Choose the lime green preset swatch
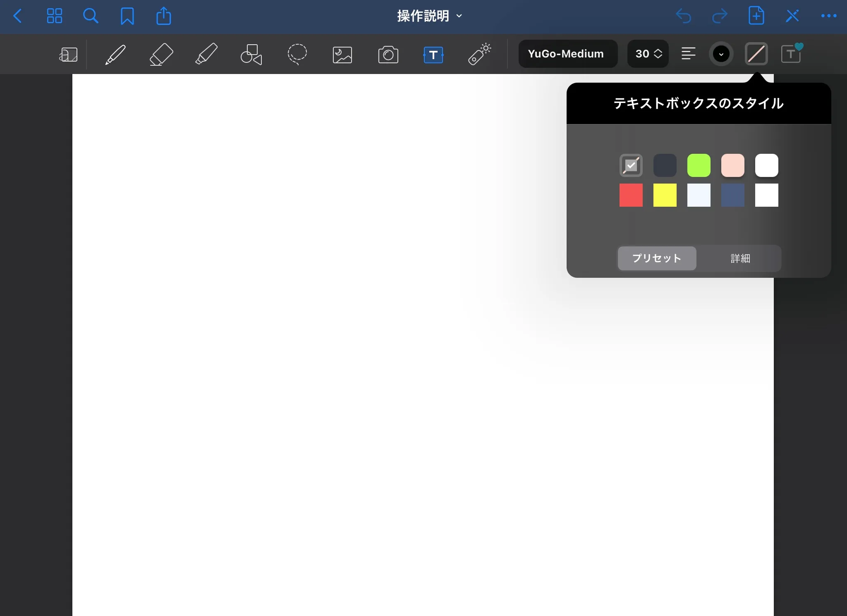Viewport: 847px width, 616px height. pos(699,165)
